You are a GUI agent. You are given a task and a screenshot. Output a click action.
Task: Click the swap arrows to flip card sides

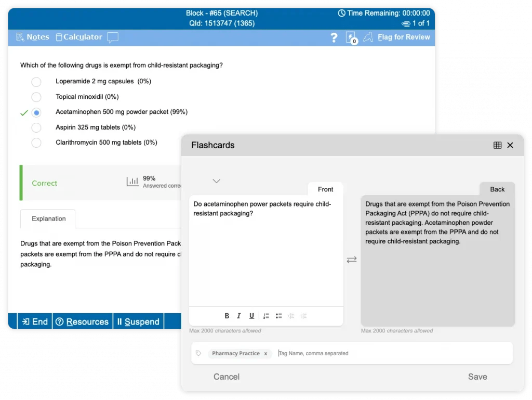352,259
